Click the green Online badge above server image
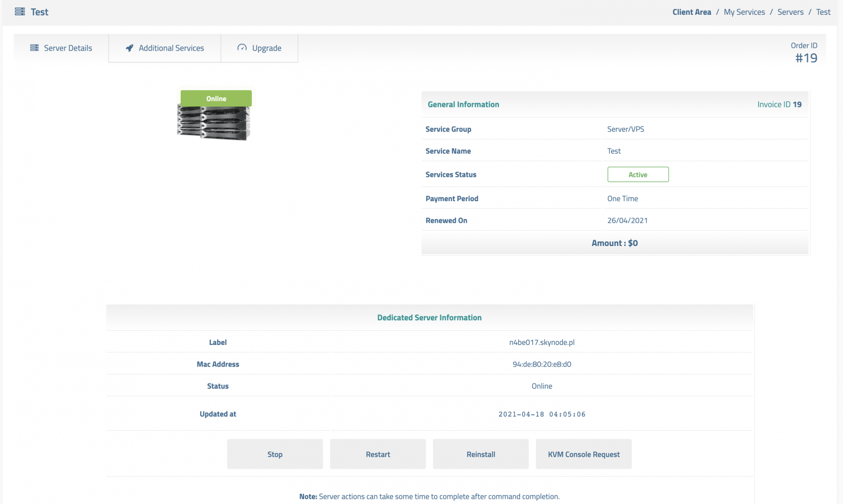This screenshot has height=504, width=843. point(216,98)
